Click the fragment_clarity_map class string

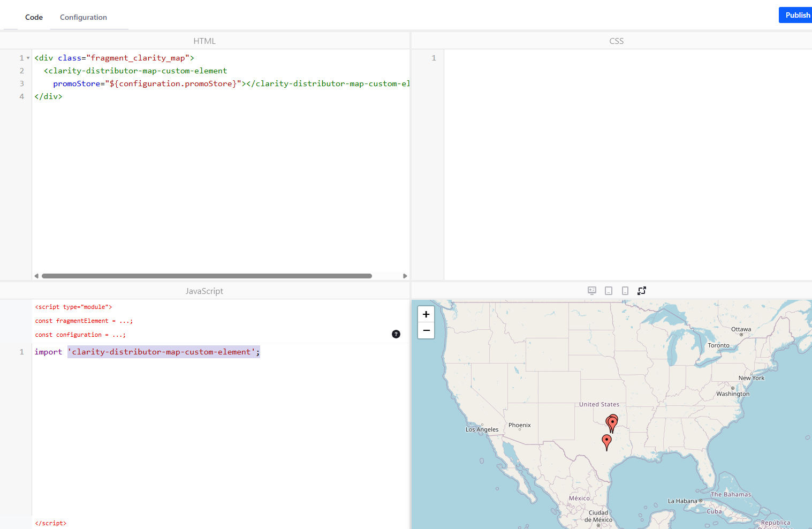(x=138, y=58)
